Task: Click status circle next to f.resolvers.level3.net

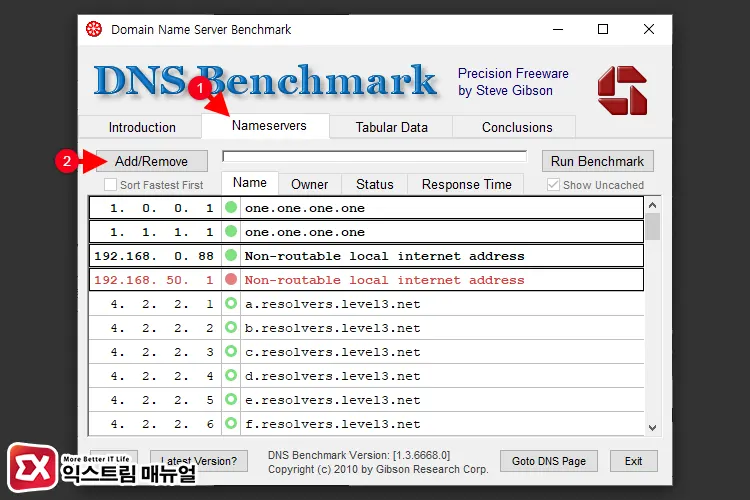Action: pyautogui.click(x=231, y=424)
